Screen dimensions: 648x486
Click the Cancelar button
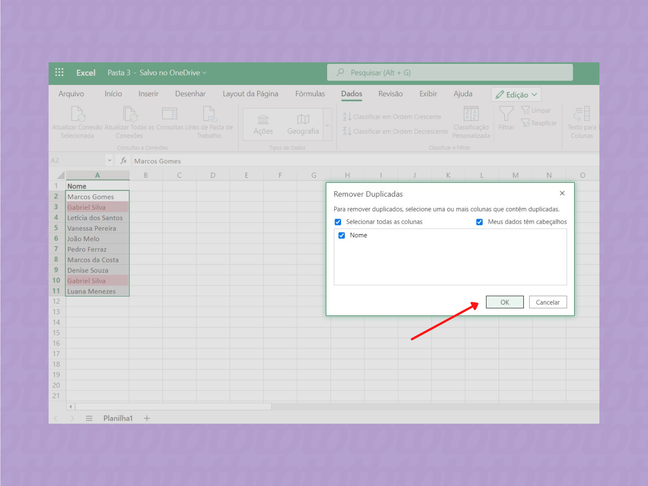(548, 302)
